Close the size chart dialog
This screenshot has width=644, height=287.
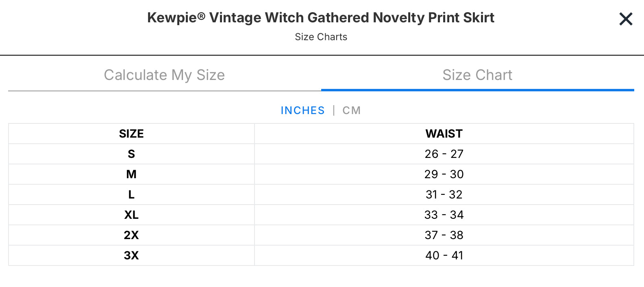(626, 19)
